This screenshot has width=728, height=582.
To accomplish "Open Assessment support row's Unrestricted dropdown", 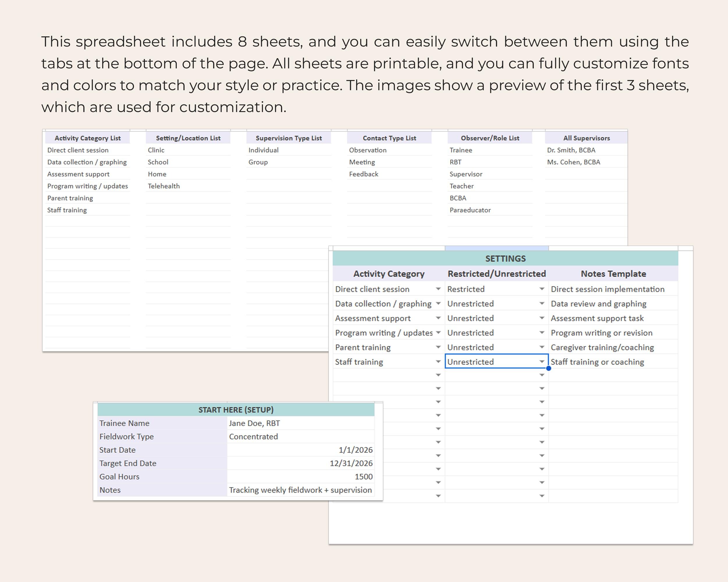I will (x=542, y=318).
